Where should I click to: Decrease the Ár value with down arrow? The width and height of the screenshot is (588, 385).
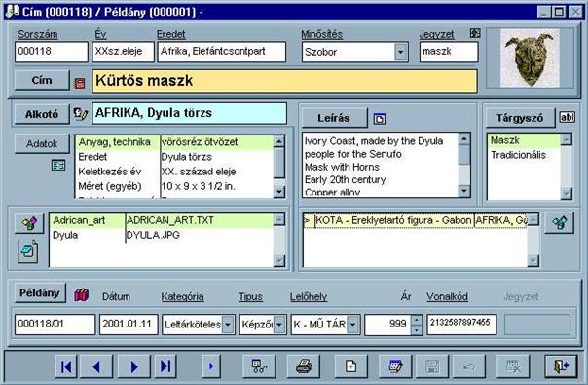point(417,329)
